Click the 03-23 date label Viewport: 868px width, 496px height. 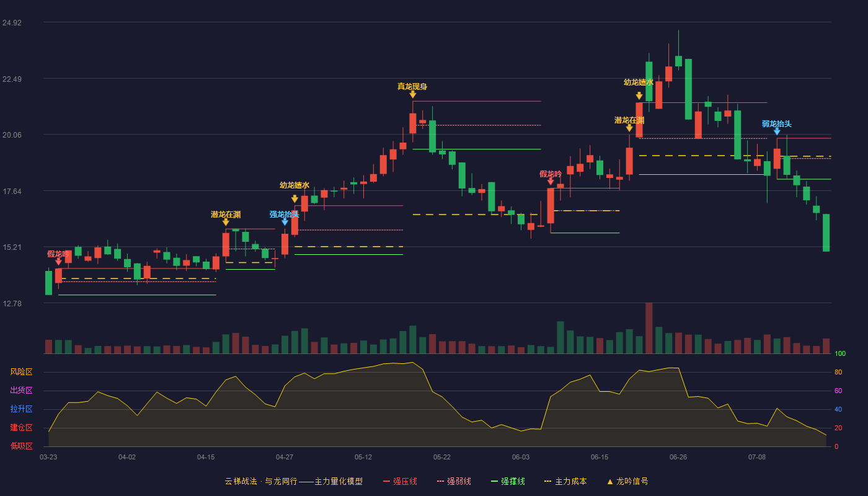pyautogui.click(x=48, y=457)
